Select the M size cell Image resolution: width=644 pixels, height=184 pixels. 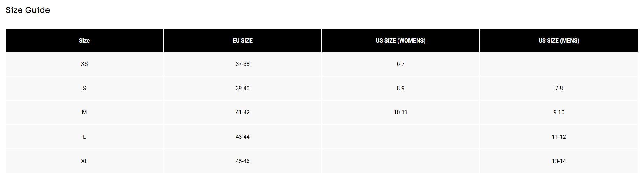point(84,112)
